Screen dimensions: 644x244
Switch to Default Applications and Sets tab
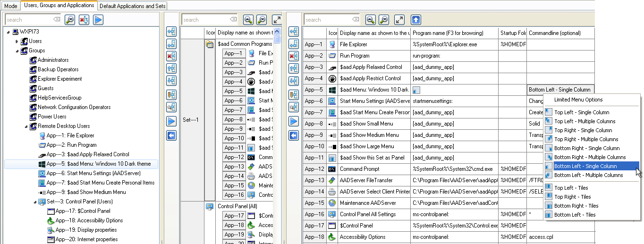coord(132,6)
